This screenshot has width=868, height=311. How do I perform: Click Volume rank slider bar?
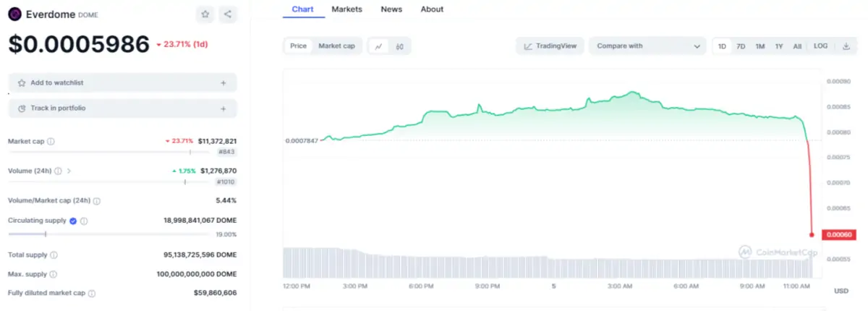(x=109, y=182)
